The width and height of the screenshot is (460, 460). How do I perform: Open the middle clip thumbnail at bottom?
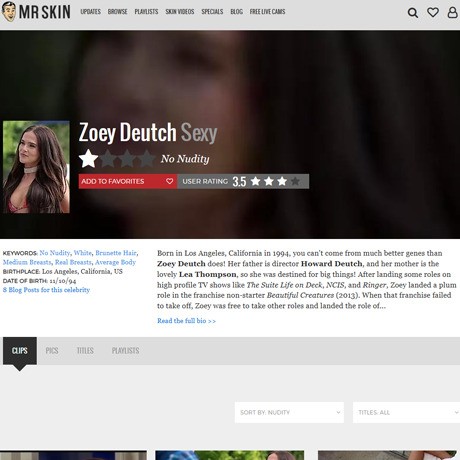coord(230,455)
